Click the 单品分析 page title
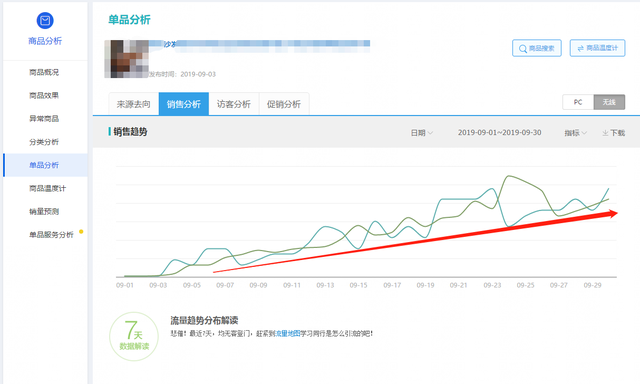The image size is (640, 384). [129, 20]
